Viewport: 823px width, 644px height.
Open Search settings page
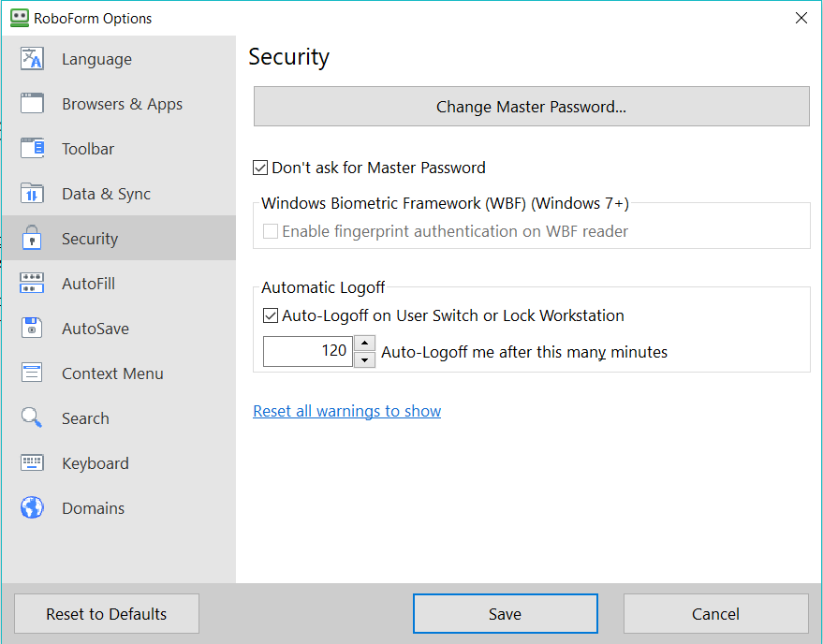(x=119, y=417)
